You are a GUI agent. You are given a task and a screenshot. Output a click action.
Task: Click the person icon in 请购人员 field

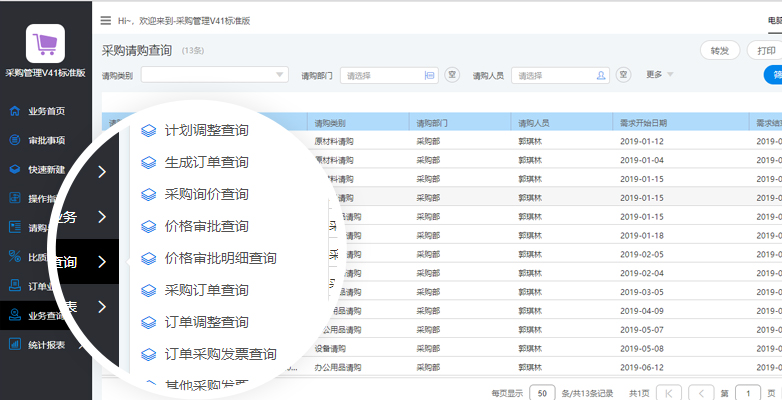pyautogui.click(x=601, y=75)
